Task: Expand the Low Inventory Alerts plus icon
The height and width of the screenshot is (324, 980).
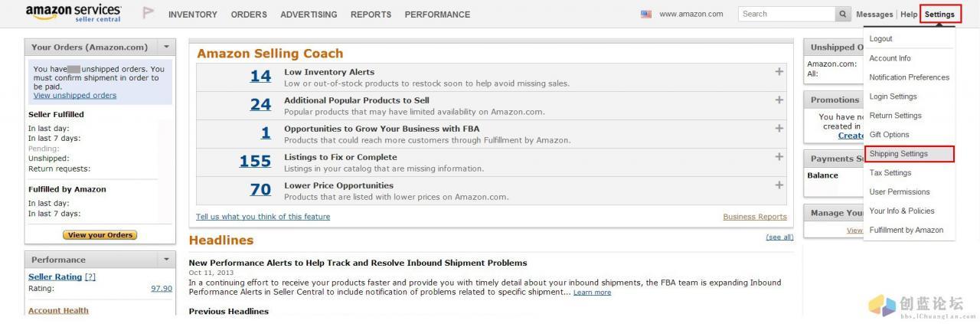Action: coord(779,71)
